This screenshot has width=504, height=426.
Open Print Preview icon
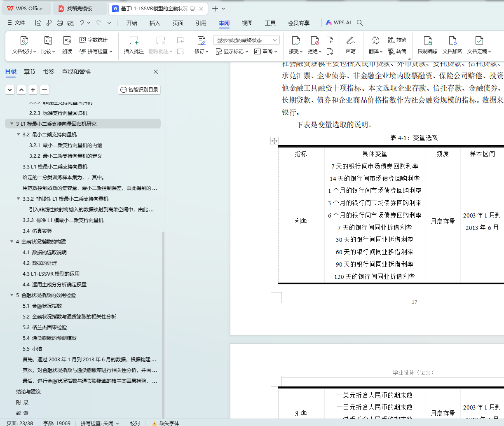click(70, 23)
